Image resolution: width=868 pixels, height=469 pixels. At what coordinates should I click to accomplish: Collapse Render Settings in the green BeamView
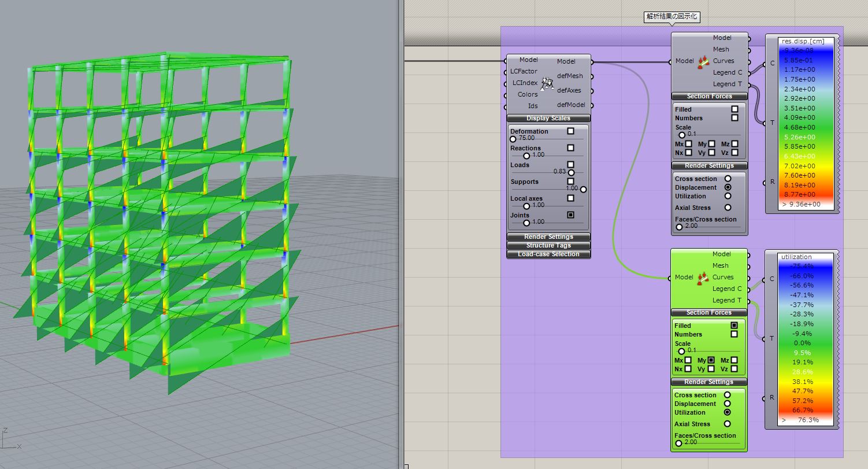[x=709, y=382]
